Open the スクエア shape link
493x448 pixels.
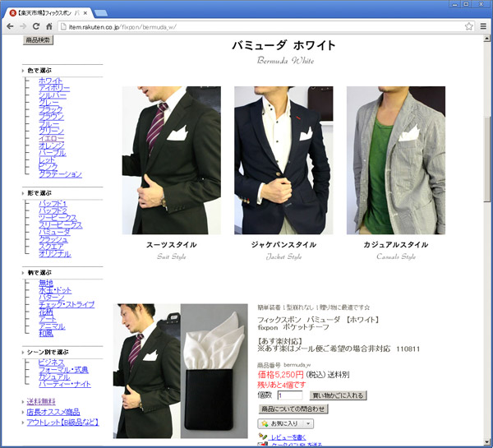tap(51, 247)
